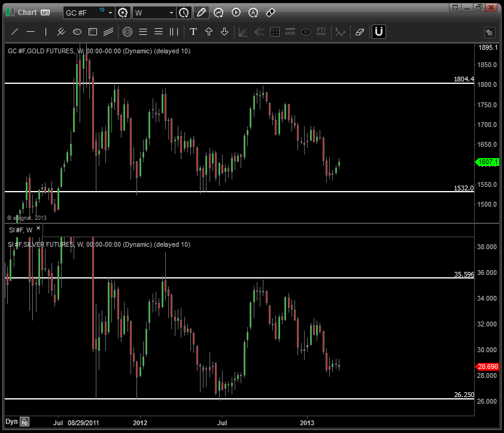Image resolution: width=504 pixels, height=433 pixels.
Task: Select the text annotation tool
Action: 193,32
